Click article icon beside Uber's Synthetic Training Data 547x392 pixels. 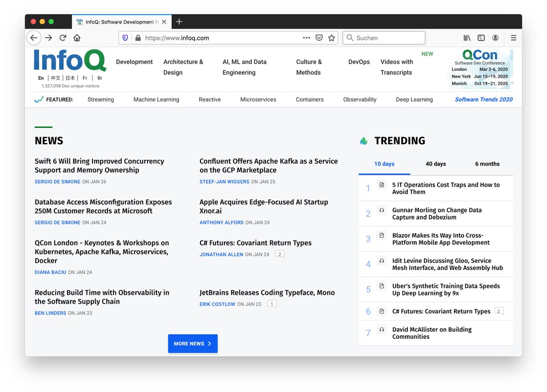click(x=382, y=286)
